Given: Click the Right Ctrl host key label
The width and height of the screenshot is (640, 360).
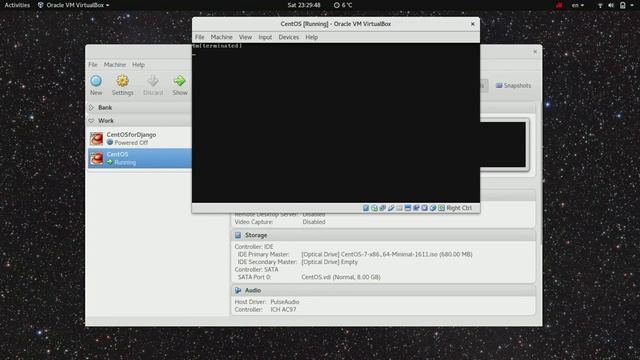Looking at the screenshot, I should (x=459, y=208).
